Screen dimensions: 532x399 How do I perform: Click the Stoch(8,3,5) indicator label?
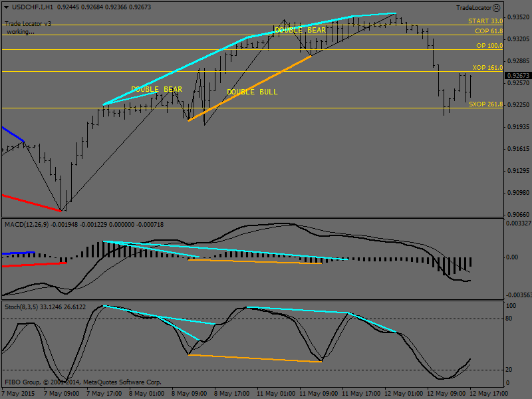(x=21, y=307)
